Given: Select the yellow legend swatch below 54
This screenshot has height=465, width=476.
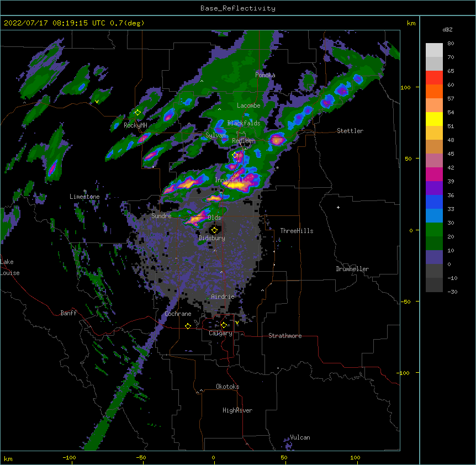Looking at the screenshot, I should click(x=434, y=119).
